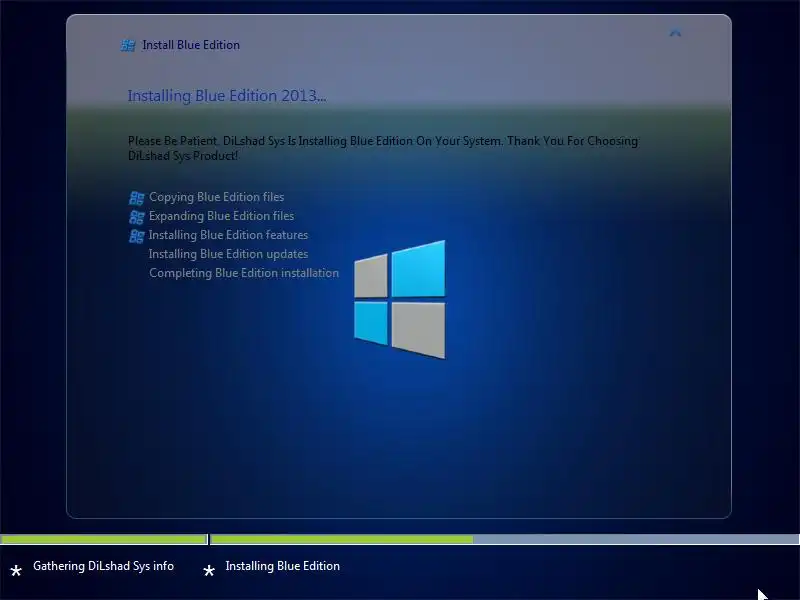Click 'Installing Blue Edition' bottom stage label

point(283,566)
